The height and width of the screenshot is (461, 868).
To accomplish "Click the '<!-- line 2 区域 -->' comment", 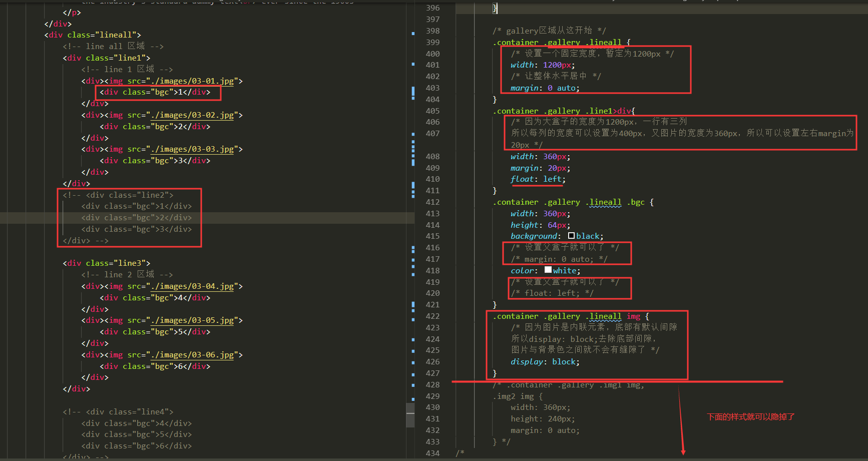I will [127, 274].
